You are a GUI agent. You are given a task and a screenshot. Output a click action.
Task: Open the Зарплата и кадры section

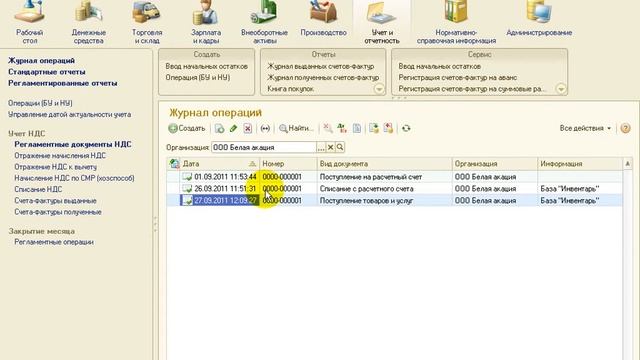[206, 23]
